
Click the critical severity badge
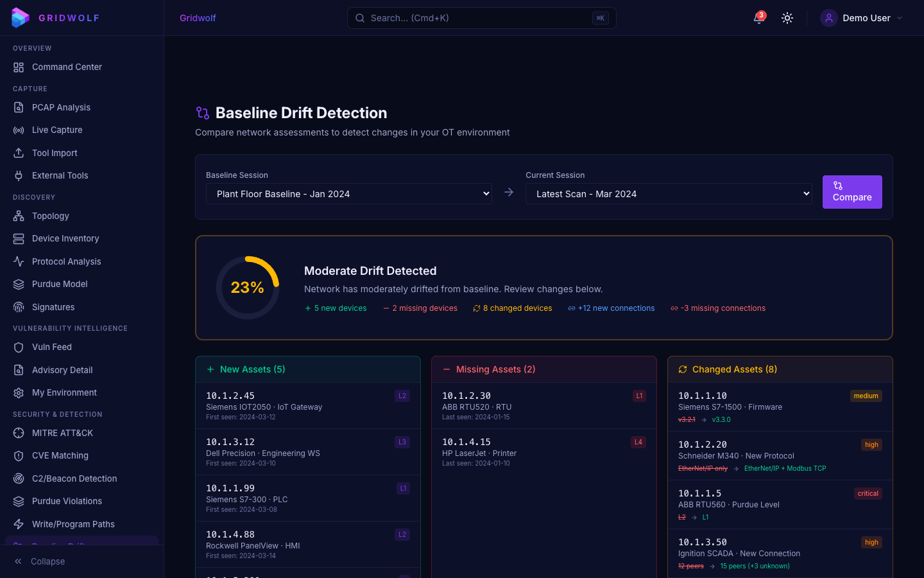click(x=868, y=494)
